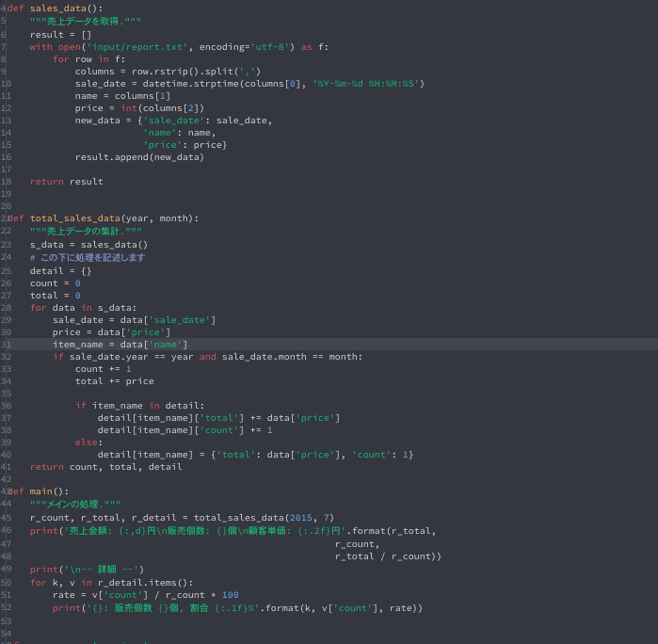The image size is (658, 644).
Task: Click the 'if item_name in detail:' line
Action: (139, 406)
